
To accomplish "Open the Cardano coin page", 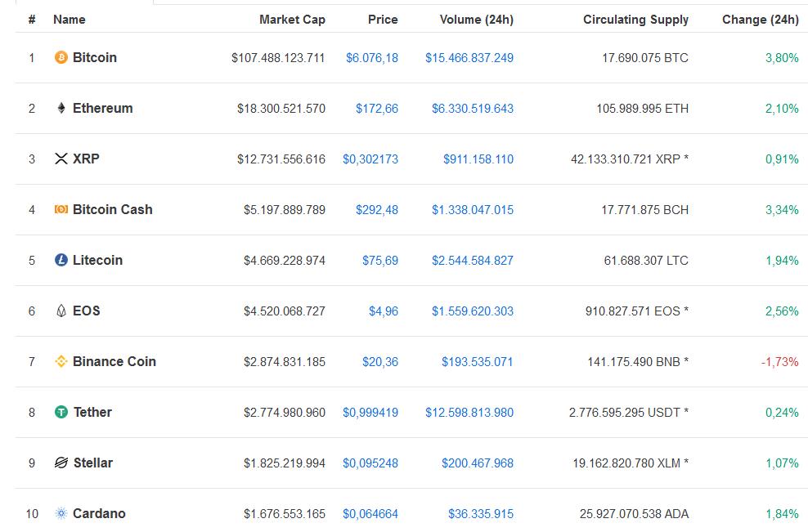I will (99, 513).
